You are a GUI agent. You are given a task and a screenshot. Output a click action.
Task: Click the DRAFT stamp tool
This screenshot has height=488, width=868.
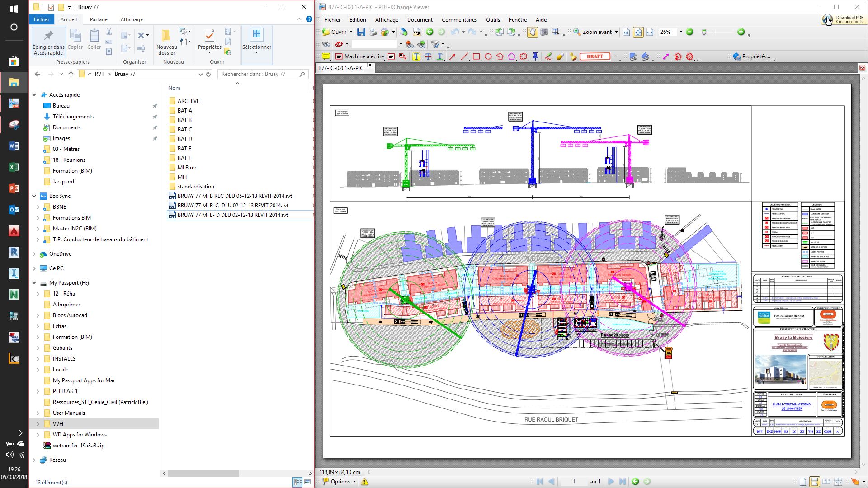(595, 56)
